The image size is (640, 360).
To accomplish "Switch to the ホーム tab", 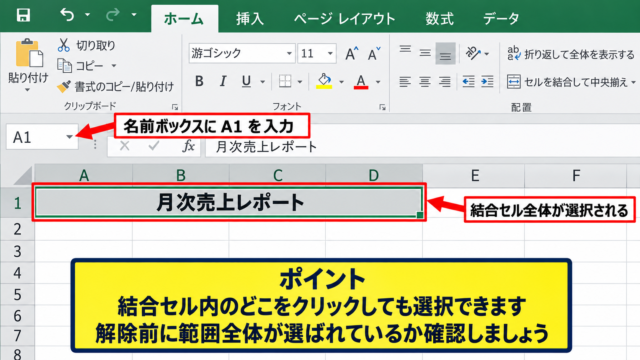I will pos(184,19).
